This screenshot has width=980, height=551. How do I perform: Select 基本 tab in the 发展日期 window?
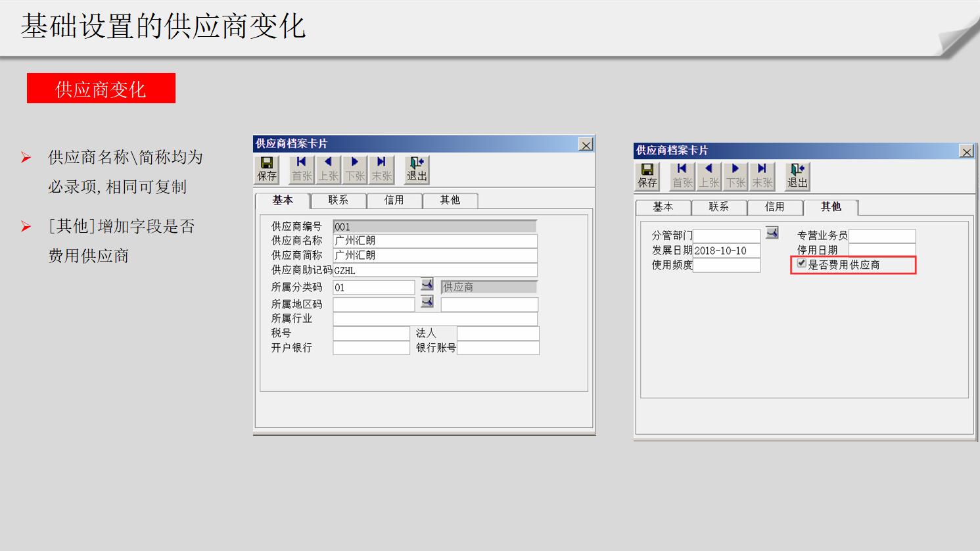pyautogui.click(x=663, y=207)
